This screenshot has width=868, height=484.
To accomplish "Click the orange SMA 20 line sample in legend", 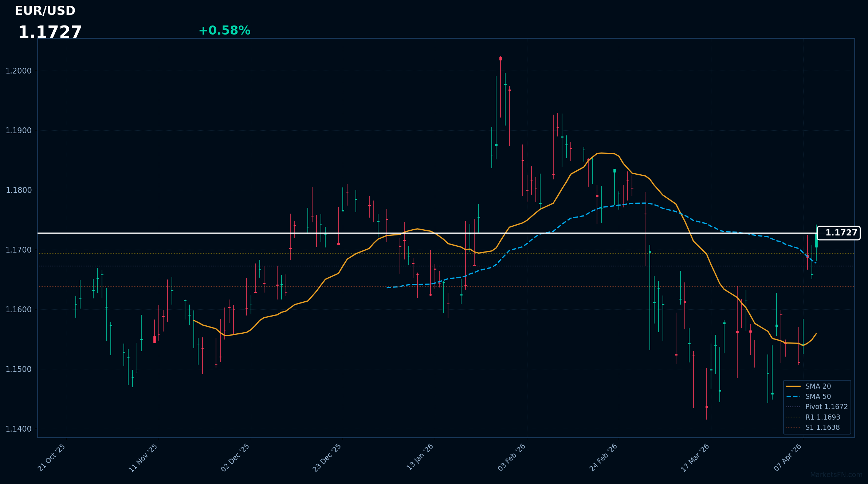I will point(793,386).
